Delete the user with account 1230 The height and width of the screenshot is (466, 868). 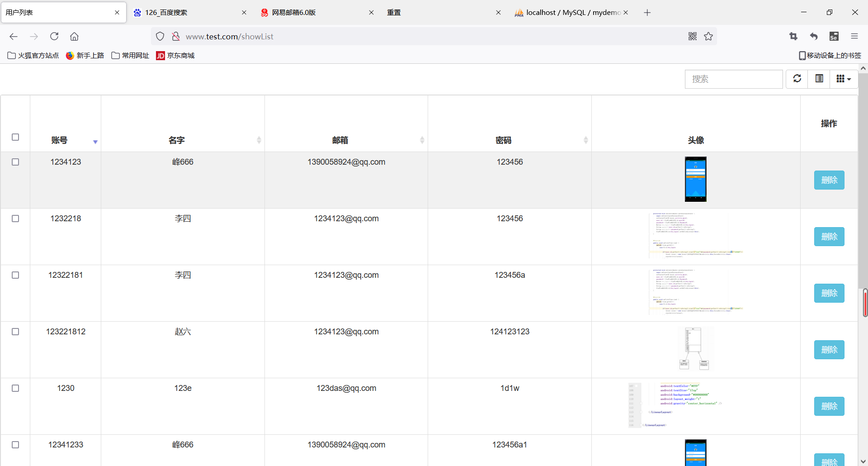829,406
